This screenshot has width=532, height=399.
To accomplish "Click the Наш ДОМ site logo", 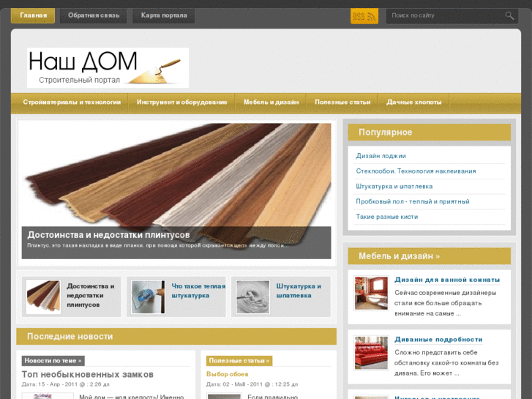I will [108, 68].
